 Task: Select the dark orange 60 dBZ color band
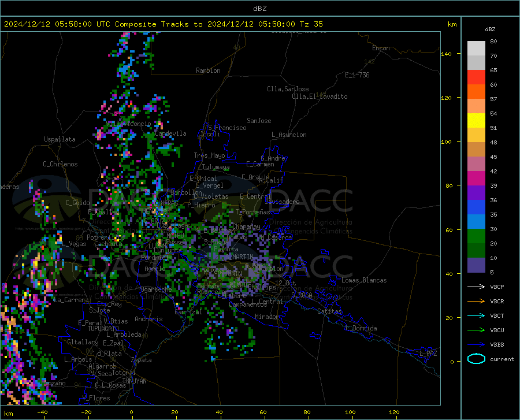(476, 91)
